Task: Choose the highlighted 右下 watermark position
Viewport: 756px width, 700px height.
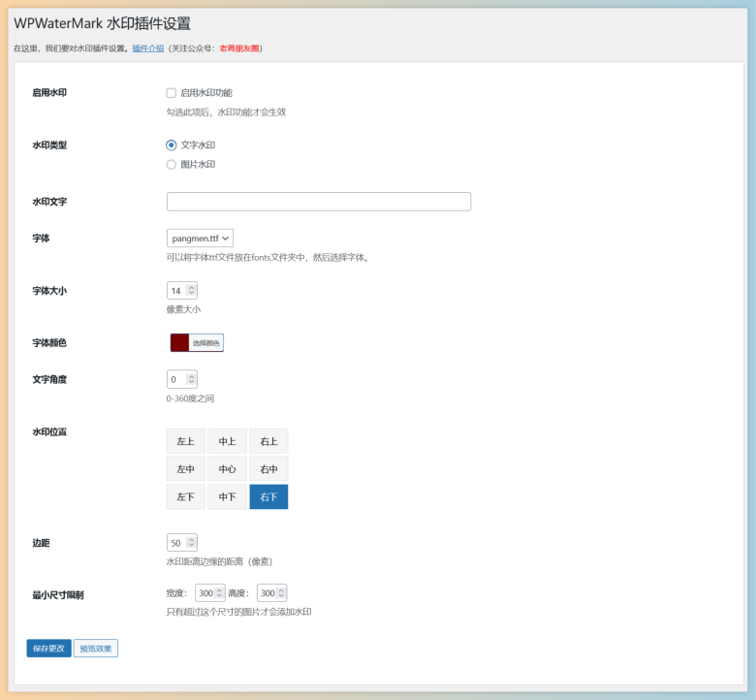Action: [x=268, y=497]
